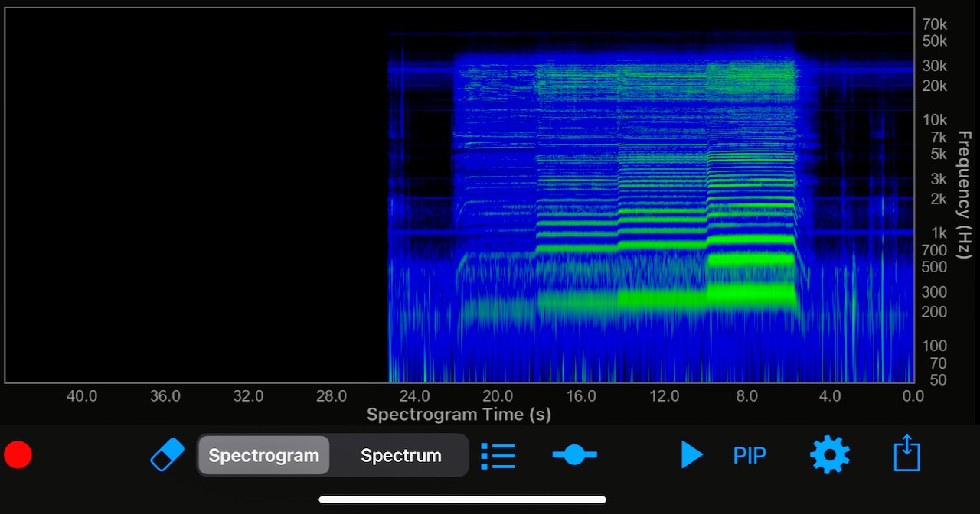980x514 pixels.
Task: Enable PIP mode
Action: click(x=750, y=455)
